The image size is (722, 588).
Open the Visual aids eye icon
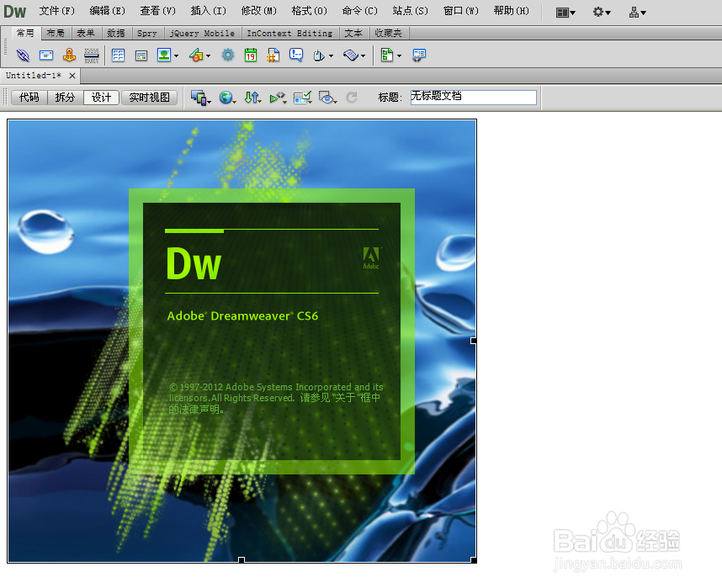(x=327, y=98)
